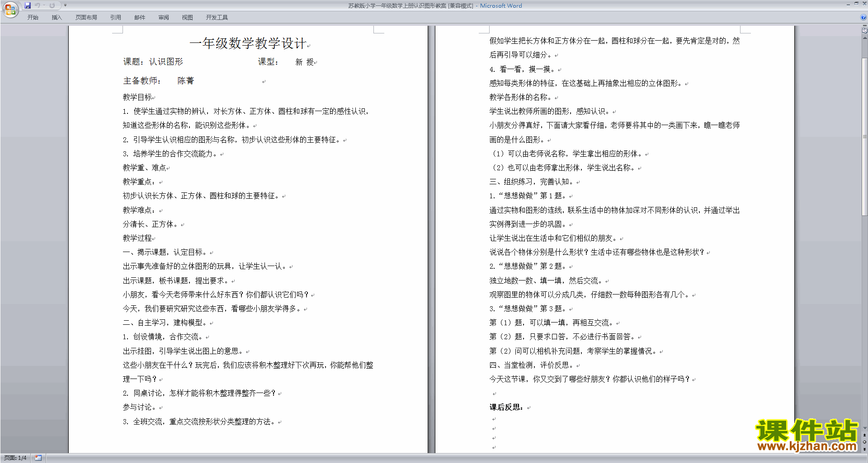Click the heading 教学重、难点

coord(145,168)
